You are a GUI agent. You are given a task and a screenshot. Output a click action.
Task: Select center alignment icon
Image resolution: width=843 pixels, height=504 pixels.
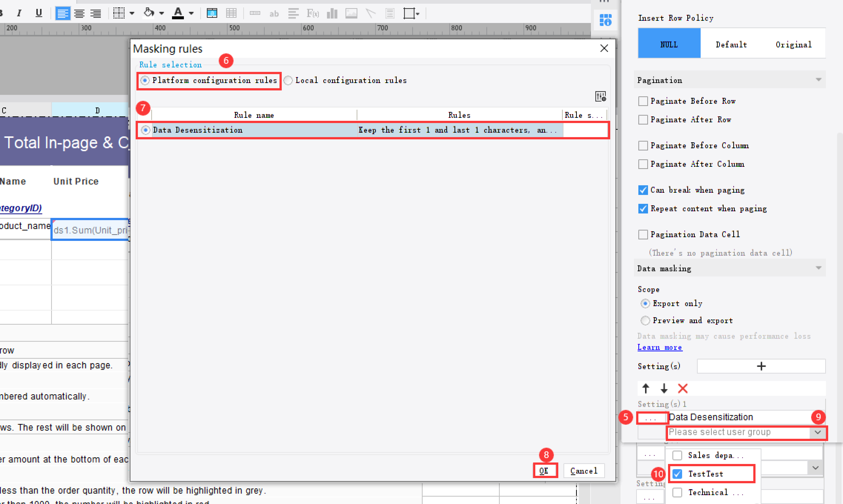click(79, 13)
